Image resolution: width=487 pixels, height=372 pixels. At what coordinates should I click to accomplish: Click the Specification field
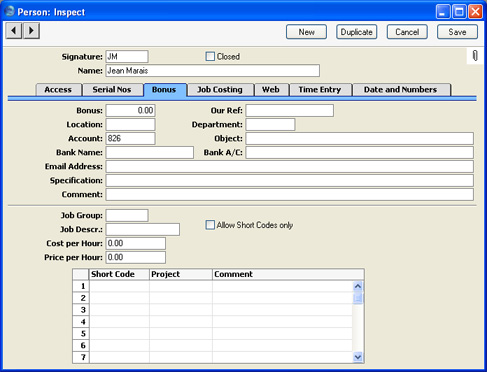(x=290, y=180)
